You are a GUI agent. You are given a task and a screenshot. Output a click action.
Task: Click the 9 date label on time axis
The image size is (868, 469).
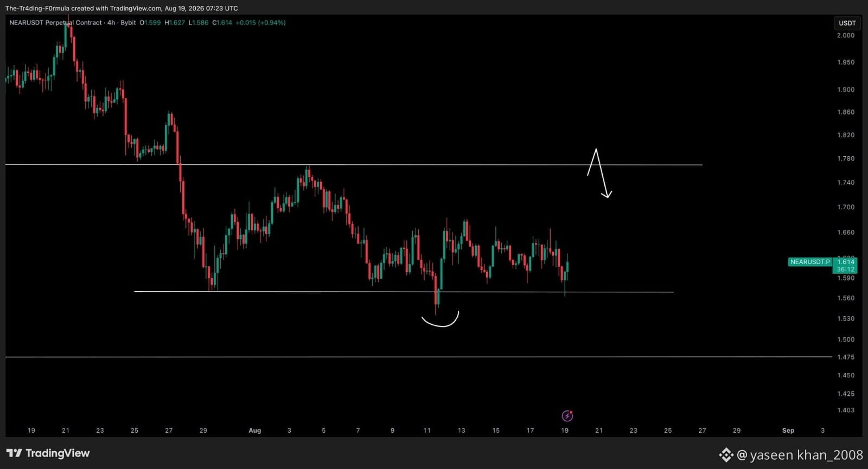click(x=392, y=431)
